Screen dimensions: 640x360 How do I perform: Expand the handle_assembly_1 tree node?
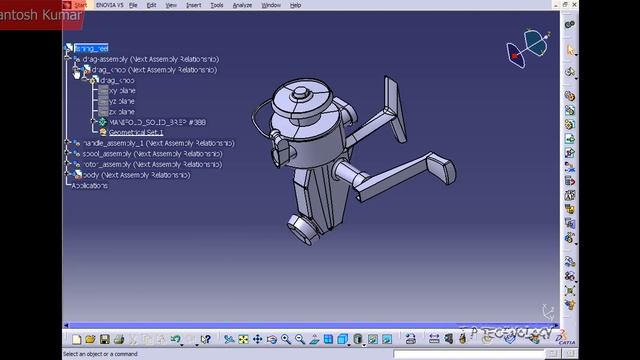67,142
